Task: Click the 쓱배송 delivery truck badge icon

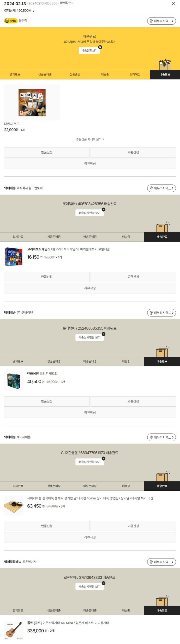Action: 11,21
